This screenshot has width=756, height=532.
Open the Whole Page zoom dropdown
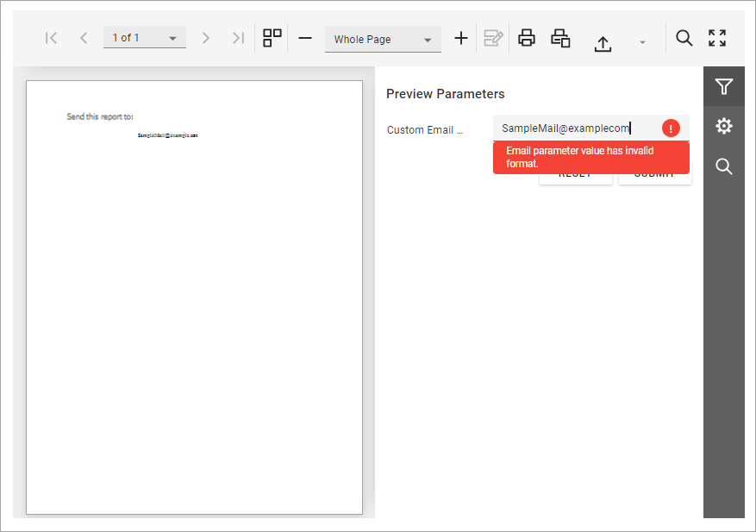click(383, 39)
